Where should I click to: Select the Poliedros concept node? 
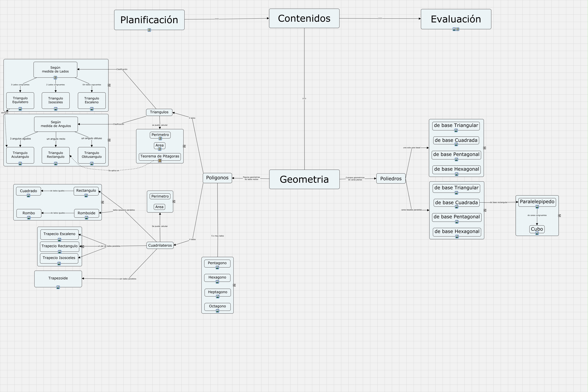coord(391,178)
